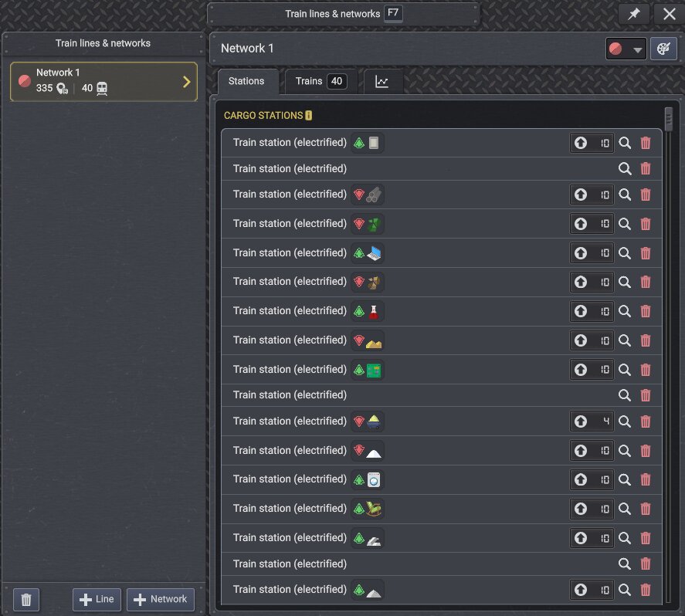Delete the station carrying laptop cargo

coord(646,253)
